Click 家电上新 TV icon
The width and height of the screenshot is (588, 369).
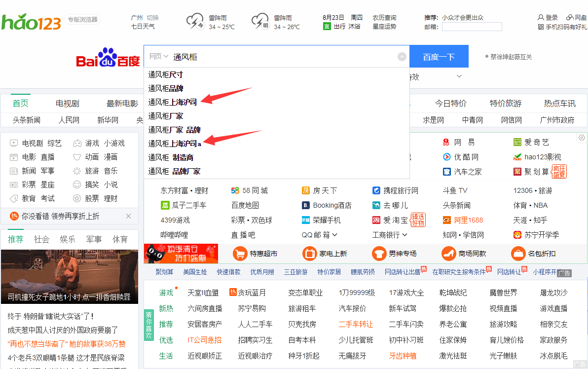(x=309, y=254)
